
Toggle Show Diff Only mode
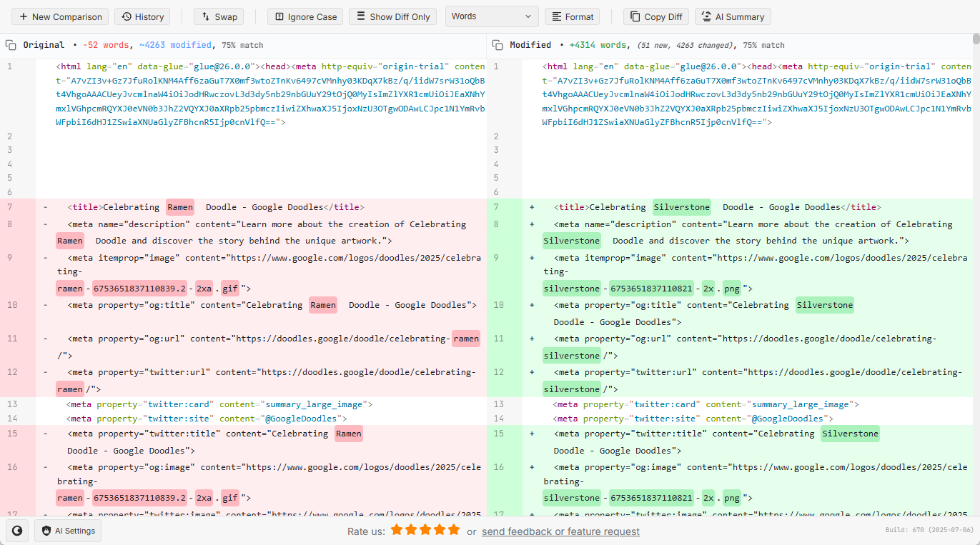[392, 16]
